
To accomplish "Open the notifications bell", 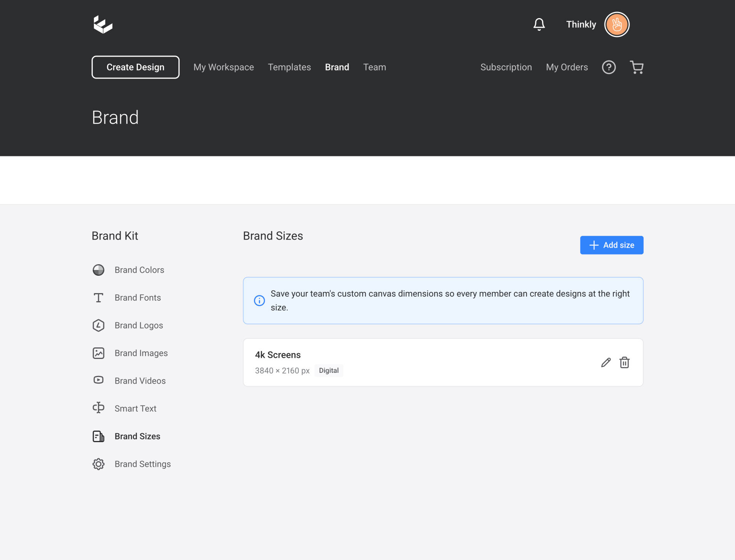I will coord(539,24).
